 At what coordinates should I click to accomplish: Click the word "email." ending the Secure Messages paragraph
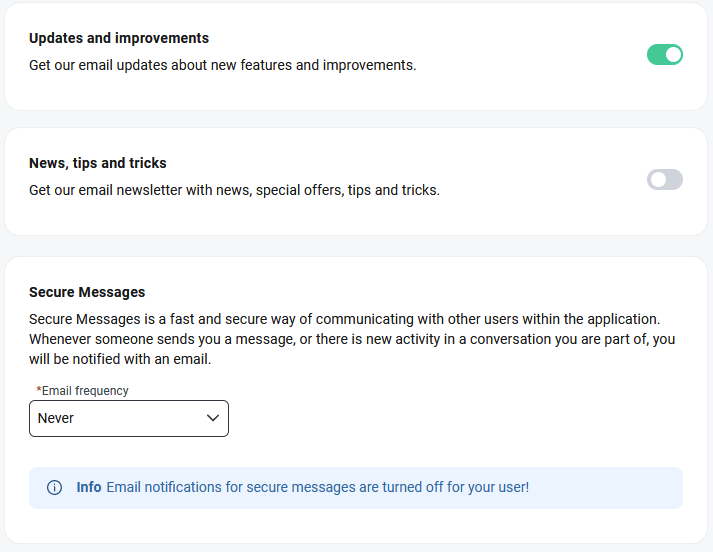(192, 359)
